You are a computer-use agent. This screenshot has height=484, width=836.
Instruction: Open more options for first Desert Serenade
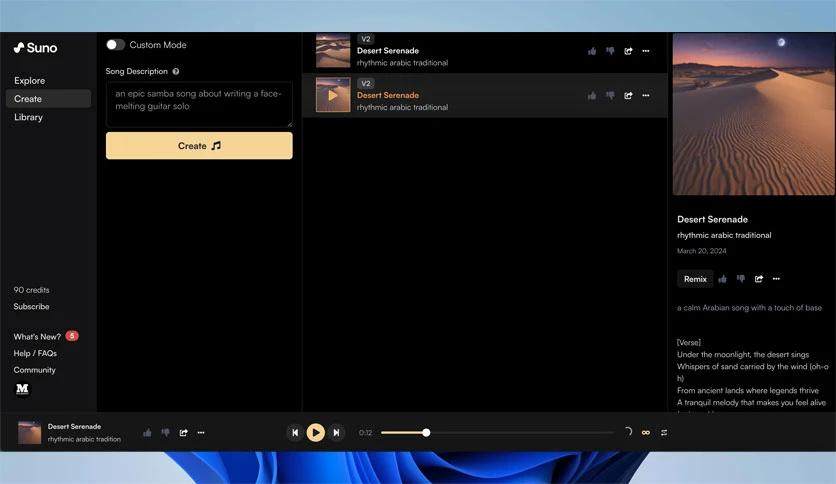coord(646,51)
